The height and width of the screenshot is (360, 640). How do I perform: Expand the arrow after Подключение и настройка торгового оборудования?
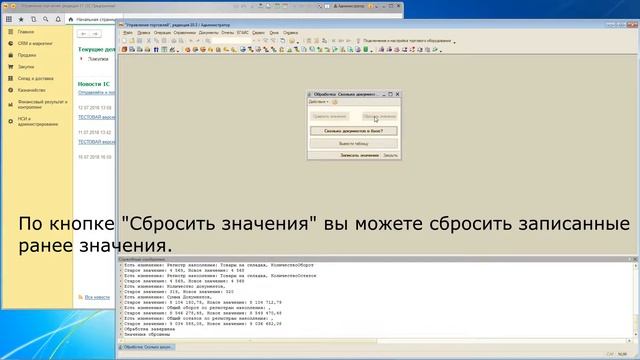pos(454,41)
